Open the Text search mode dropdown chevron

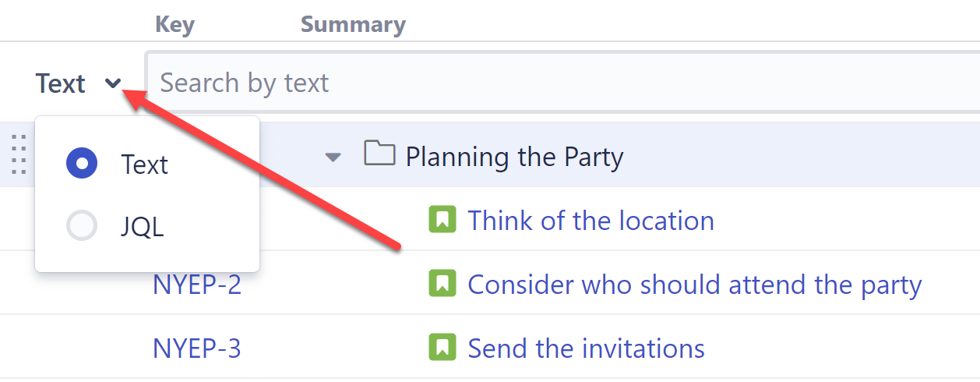pos(114,83)
